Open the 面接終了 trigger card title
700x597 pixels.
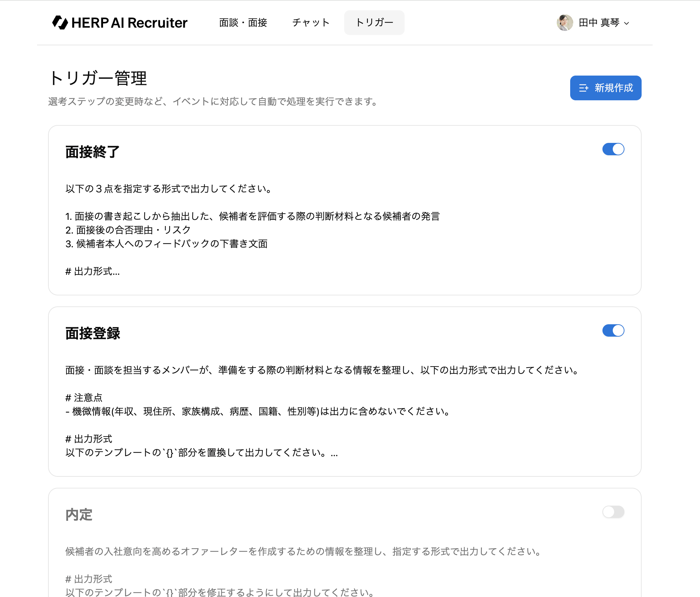(92, 152)
